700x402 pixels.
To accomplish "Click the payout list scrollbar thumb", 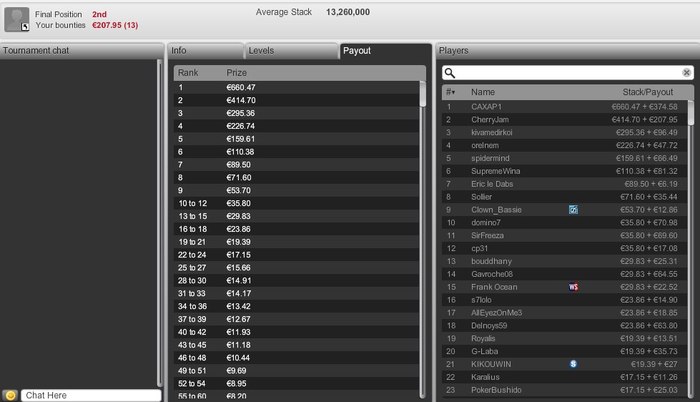I will pyautogui.click(x=422, y=94).
